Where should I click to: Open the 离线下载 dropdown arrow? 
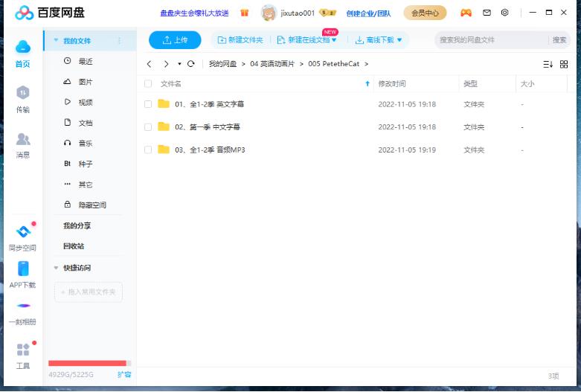tap(399, 40)
